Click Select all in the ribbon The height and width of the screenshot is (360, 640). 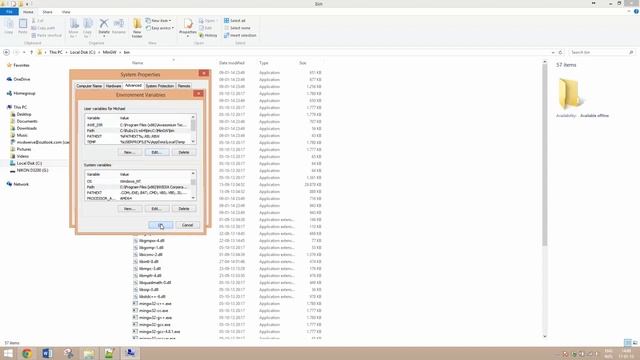pos(235,20)
